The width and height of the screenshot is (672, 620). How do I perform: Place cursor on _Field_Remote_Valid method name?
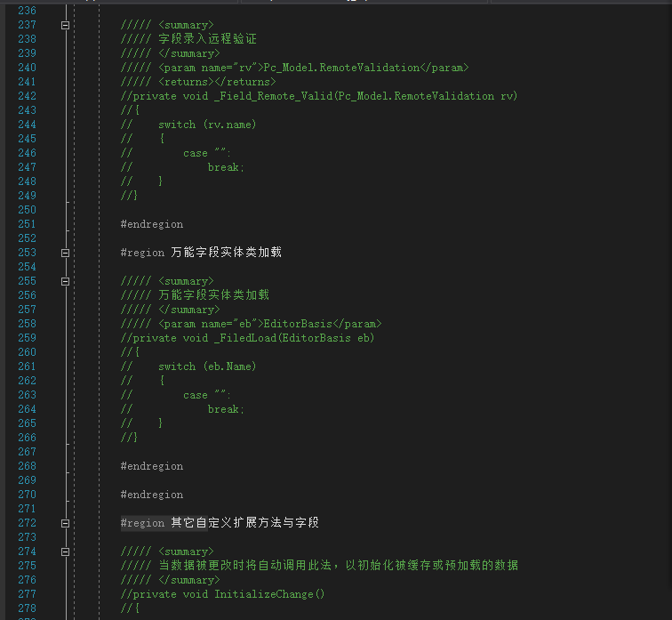click(x=265, y=96)
